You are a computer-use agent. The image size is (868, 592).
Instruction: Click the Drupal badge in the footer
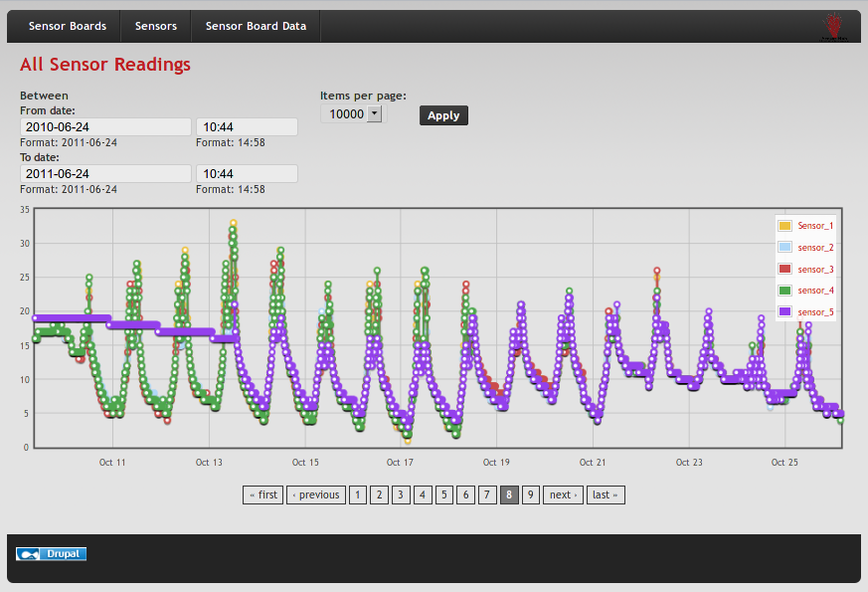[x=52, y=554]
